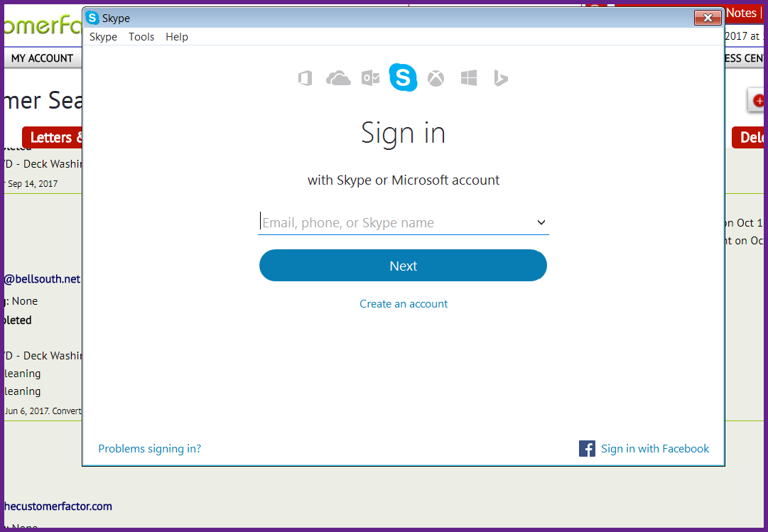Viewport: 768px width, 532px height.
Task: Click the Outlook icon in the services row
Action: [x=370, y=78]
